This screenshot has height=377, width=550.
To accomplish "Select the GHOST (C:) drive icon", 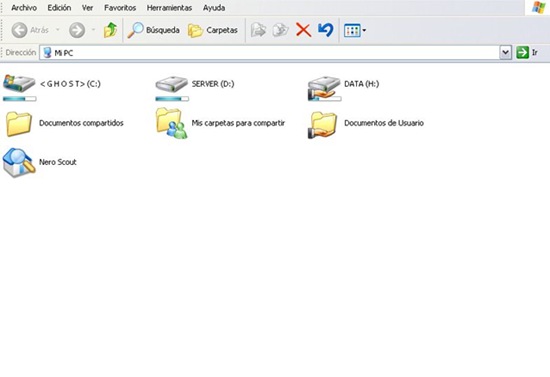I will click(x=19, y=83).
